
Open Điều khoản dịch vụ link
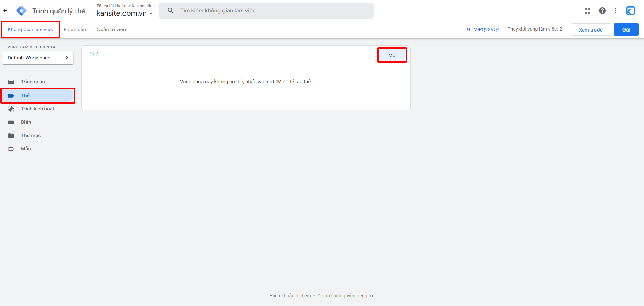[291, 296]
